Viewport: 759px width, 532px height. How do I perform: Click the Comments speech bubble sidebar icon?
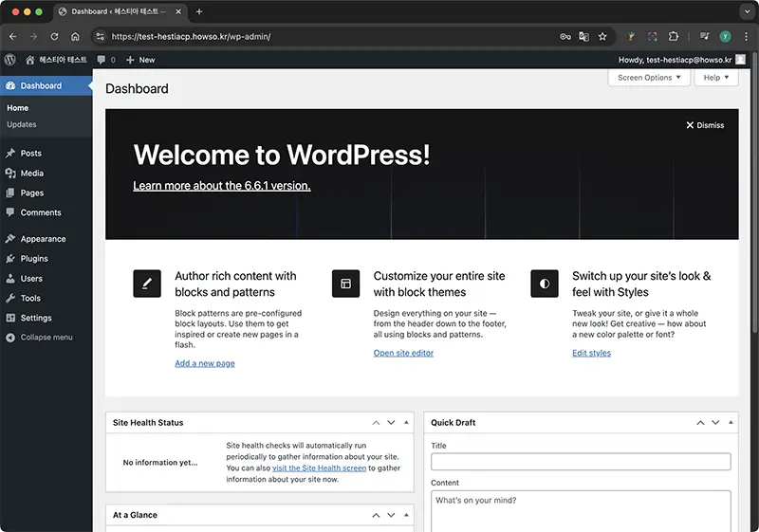pyautogui.click(x=10, y=211)
